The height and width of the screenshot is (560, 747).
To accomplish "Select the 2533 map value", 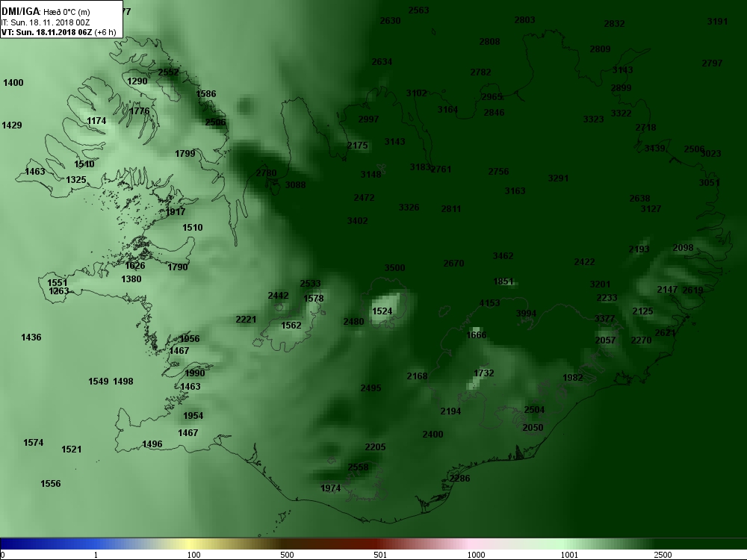I will [x=310, y=283].
